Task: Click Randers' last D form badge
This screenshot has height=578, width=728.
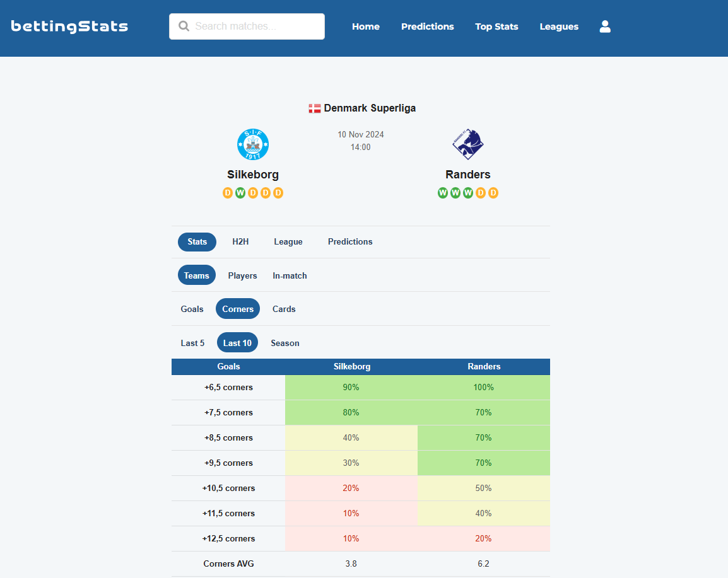Action: [x=493, y=193]
